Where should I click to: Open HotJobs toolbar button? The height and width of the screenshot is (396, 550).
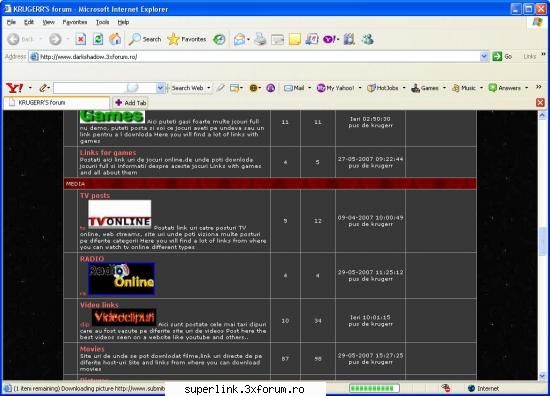click(x=383, y=88)
